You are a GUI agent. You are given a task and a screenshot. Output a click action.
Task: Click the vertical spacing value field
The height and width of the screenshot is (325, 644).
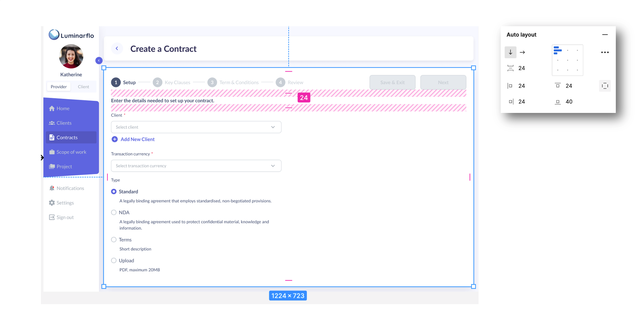coord(522,68)
